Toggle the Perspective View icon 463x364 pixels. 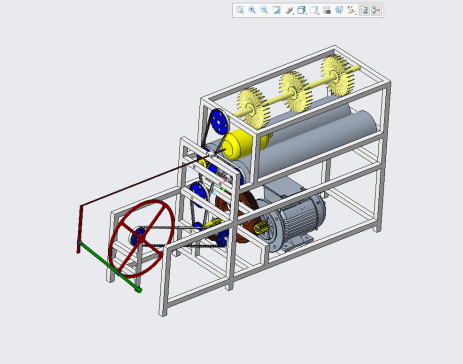[x=339, y=10]
